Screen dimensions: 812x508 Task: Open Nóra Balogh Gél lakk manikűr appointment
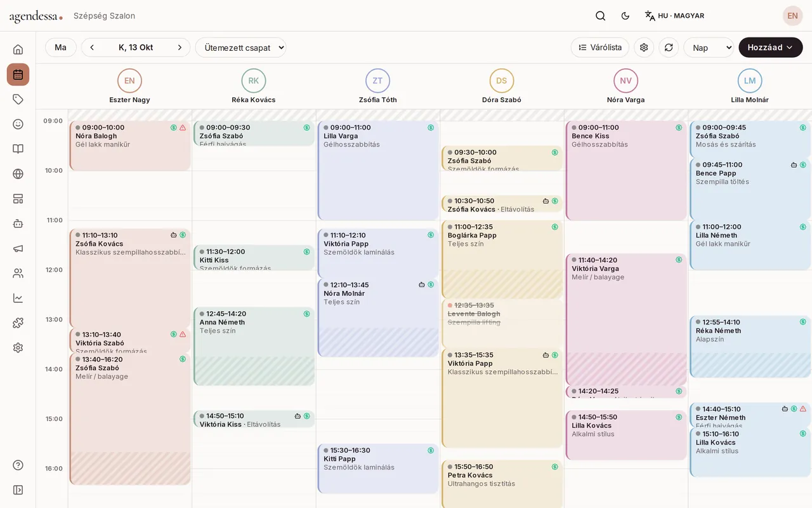(x=130, y=145)
